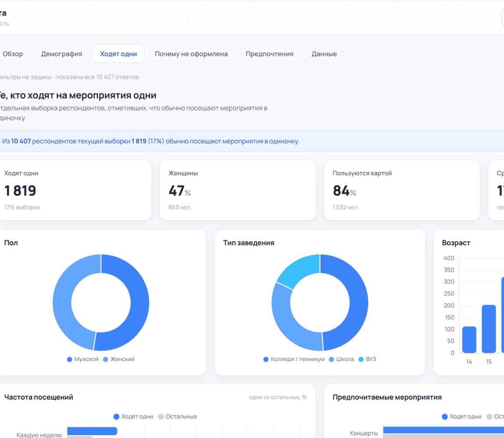Click the '1 532 чел.' caption
504x438 pixels.
coord(345,207)
